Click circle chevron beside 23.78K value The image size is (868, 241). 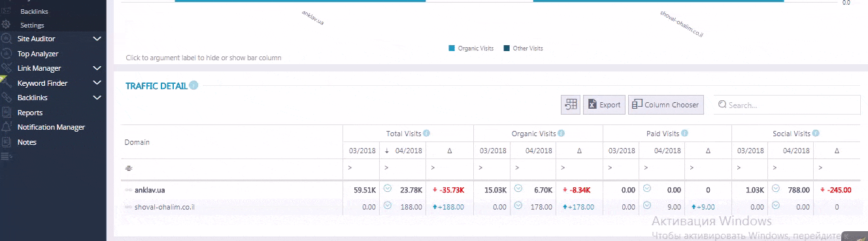pos(387,189)
